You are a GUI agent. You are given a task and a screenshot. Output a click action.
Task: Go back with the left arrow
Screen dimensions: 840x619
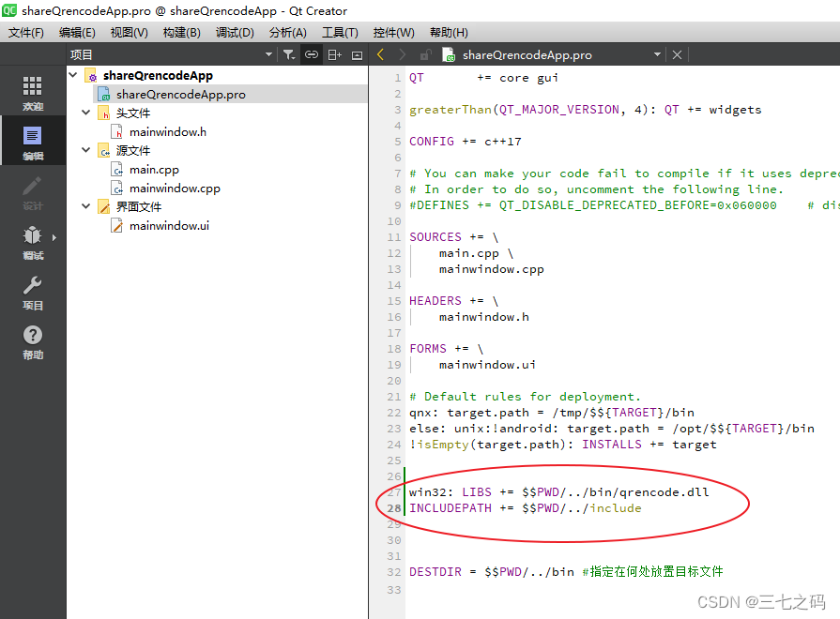click(x=380, y=54)
